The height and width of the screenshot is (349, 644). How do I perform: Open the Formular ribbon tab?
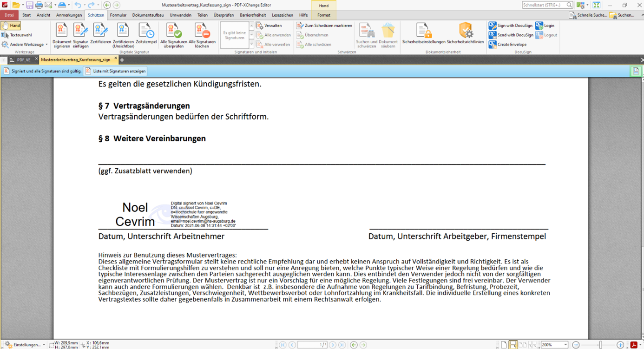pyautogui.click(x=118, y=15)
